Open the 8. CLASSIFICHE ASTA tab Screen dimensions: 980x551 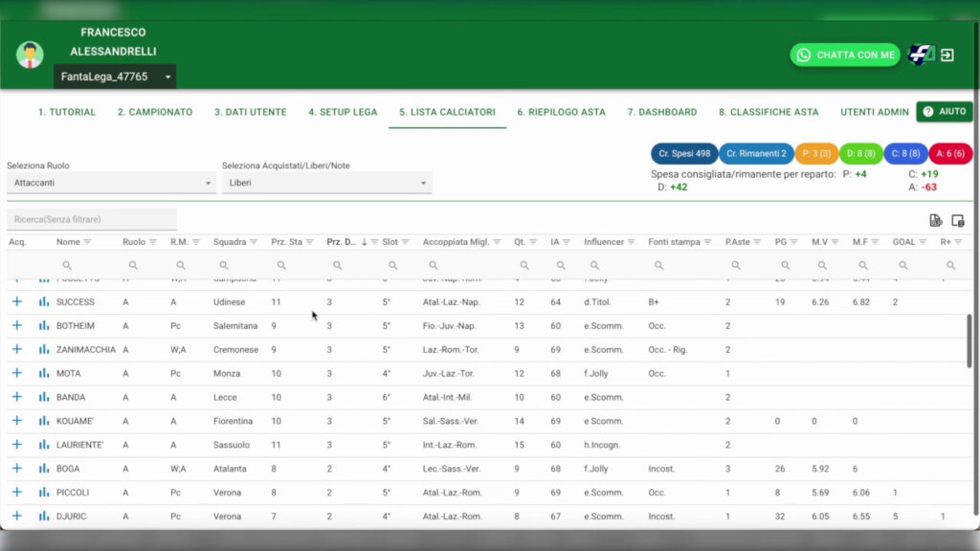(x=768, y=112)
